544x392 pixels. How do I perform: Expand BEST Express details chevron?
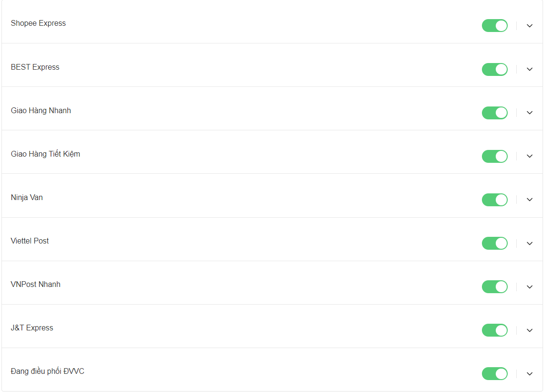(529, 69)
